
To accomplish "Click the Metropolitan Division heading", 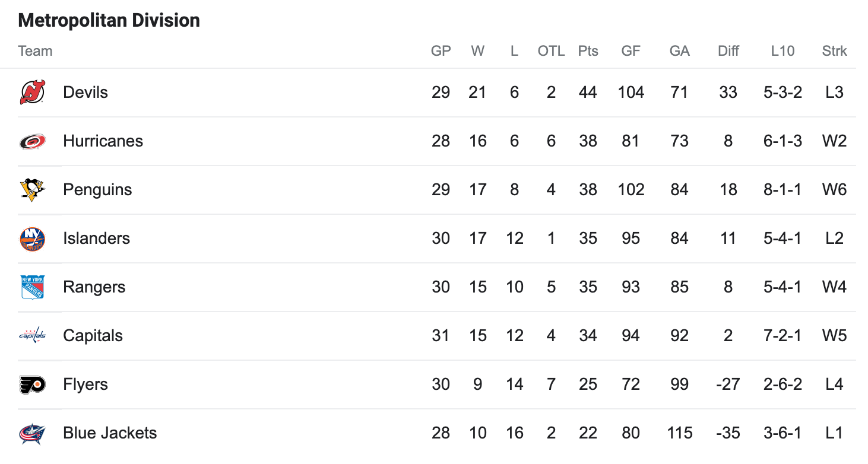I will [x=109, y=20].
